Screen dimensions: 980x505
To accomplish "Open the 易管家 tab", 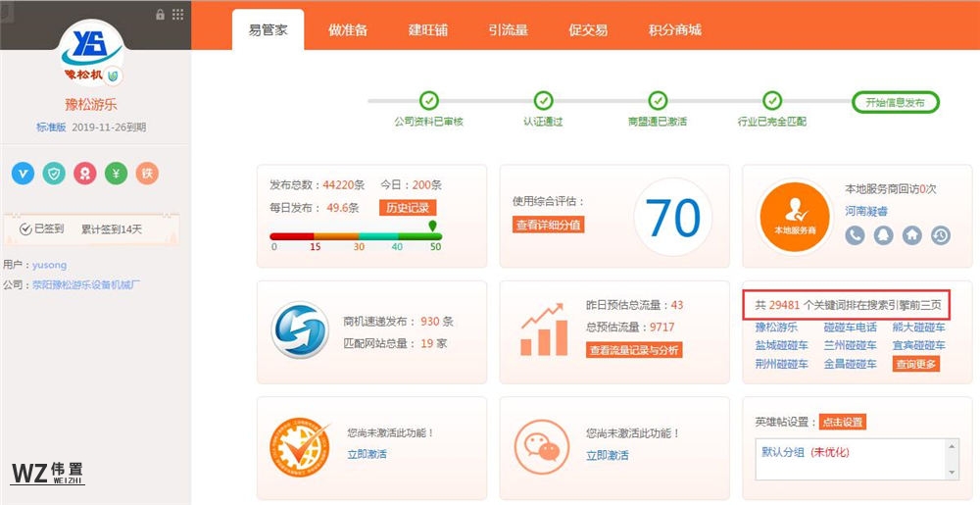I will click(x=269, y=30).
